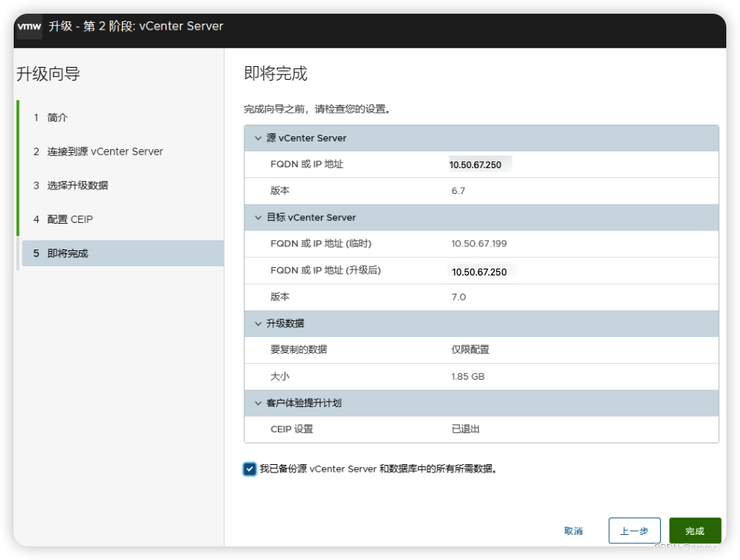Click the CEIP 设置 label
The height and width of the screenshot is (560, 740).
coord(292,429)
